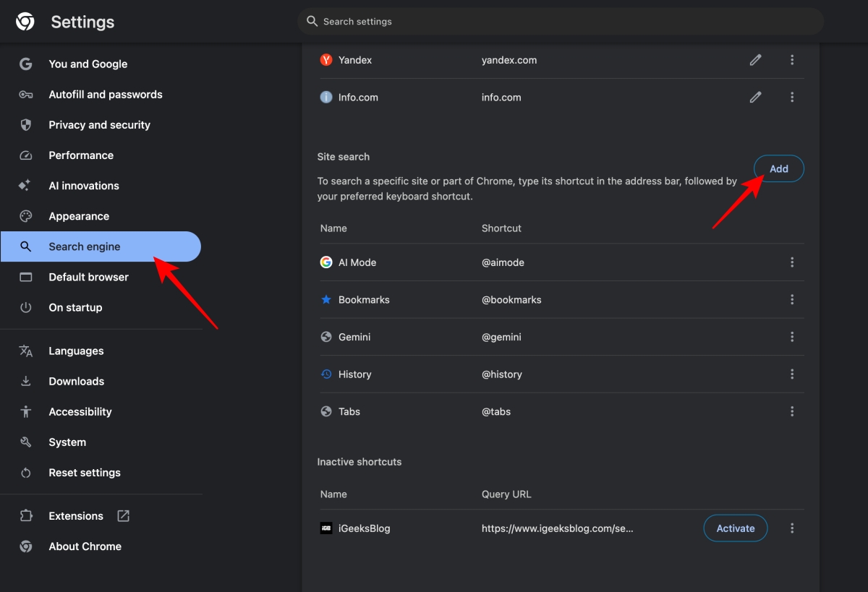Open more actions for Info.com
This screenshot has height=592, width=868.
tap(792, 97)
